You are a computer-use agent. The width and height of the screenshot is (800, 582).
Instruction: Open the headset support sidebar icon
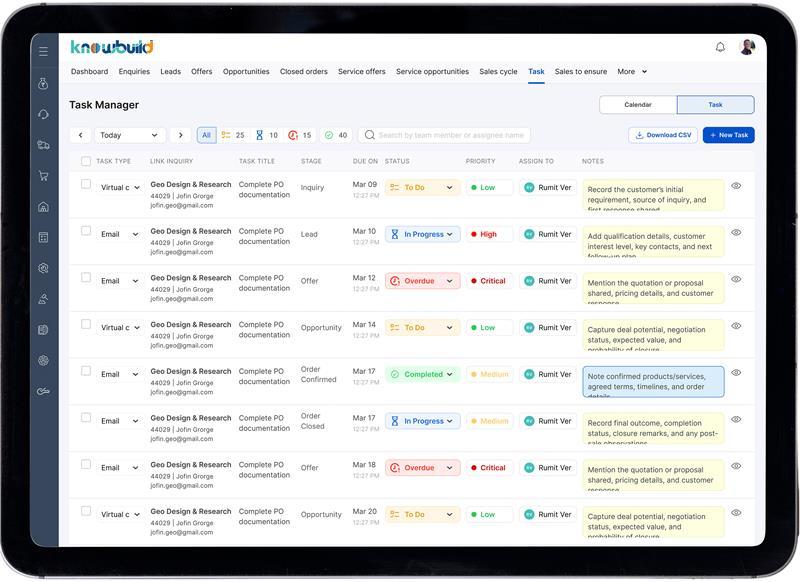pos(43,114)
